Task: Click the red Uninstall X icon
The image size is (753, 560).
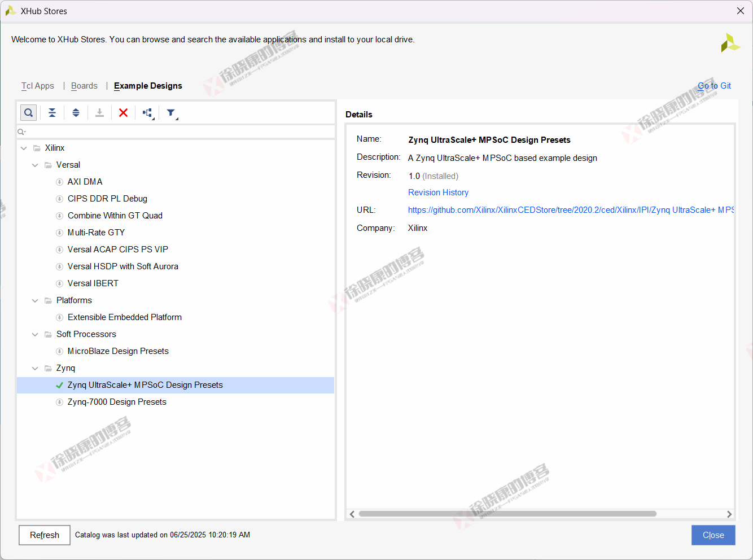Action: coord(123,113)
